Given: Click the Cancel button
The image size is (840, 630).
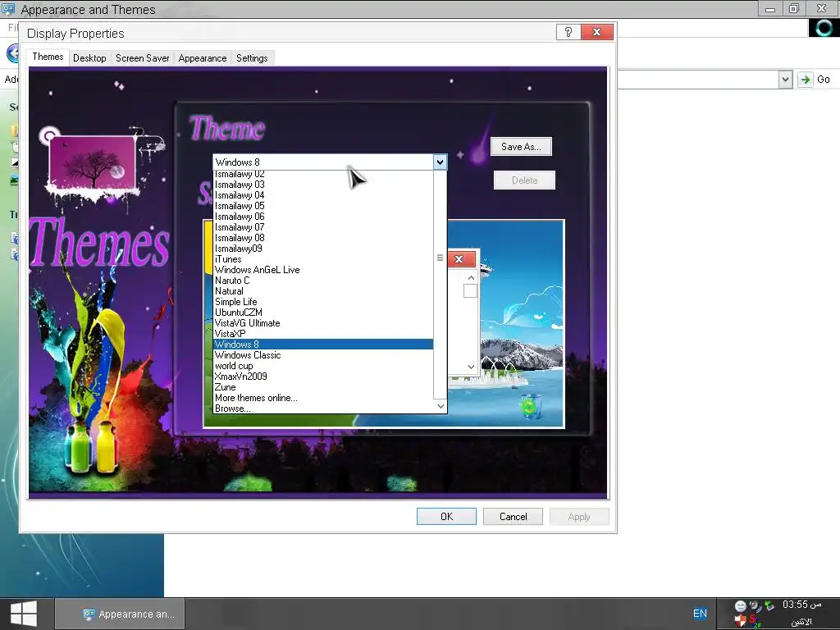Looking at the screenshot, I should click(x=513, y=517).
